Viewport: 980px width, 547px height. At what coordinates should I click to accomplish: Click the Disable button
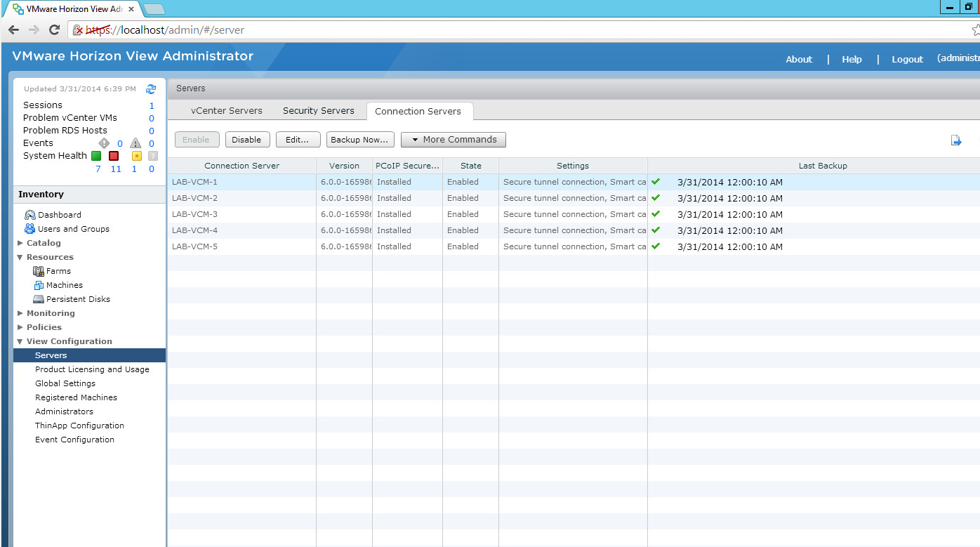click(x=247, y=140)
